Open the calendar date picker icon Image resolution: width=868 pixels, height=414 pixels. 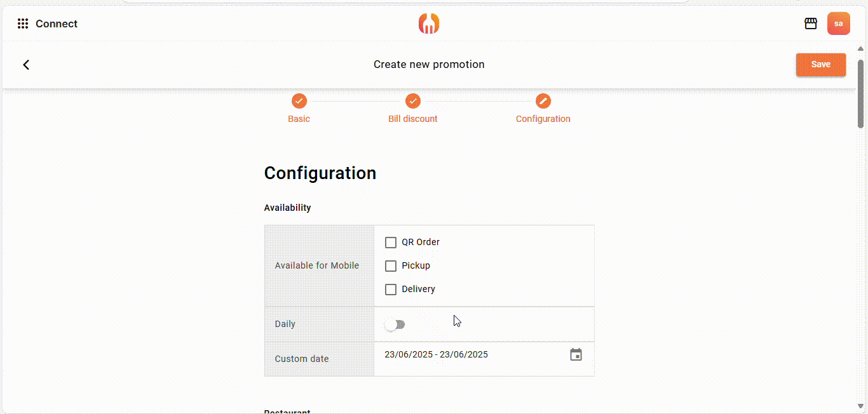pyautogui.click(x=576, y=355)
